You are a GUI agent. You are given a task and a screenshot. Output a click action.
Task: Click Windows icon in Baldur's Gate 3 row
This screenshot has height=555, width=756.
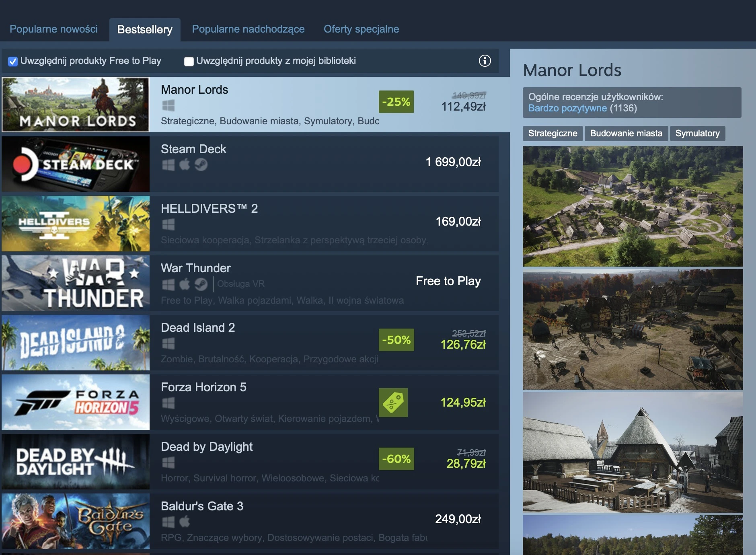click(x=168, y=522)
